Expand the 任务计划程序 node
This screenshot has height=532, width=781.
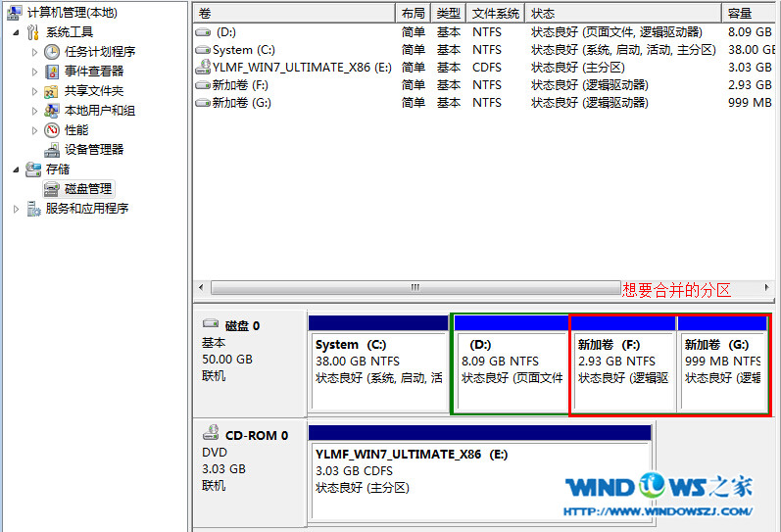click(35, 52)
